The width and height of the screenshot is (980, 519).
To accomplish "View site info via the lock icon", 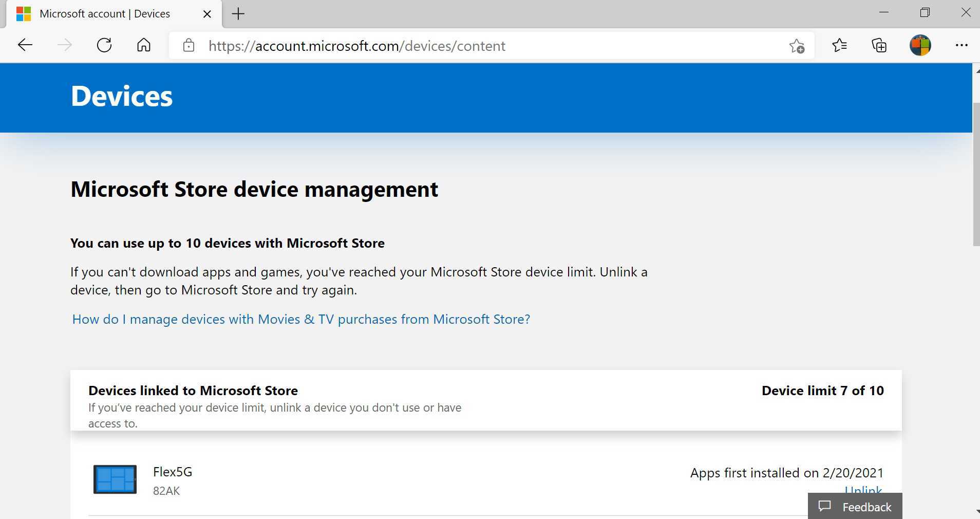I will click(189, 46).
